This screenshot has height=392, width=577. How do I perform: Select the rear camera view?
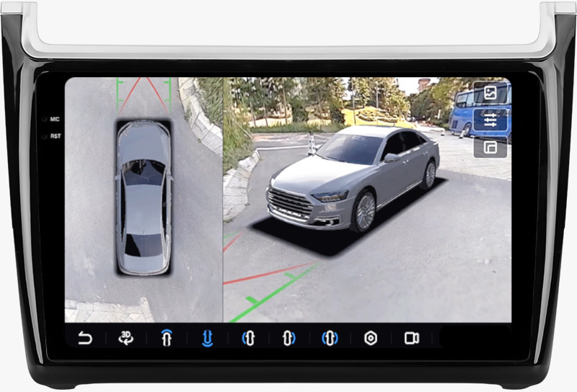point(208,338)
